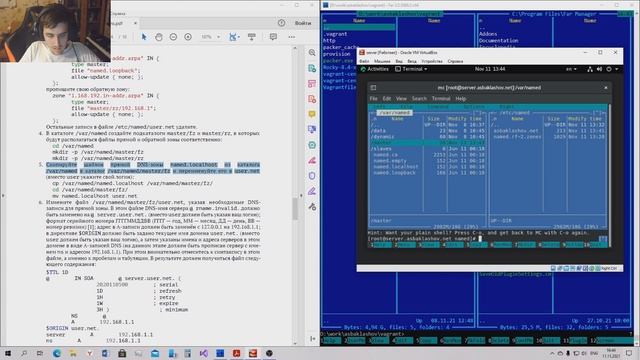Click the Combine Files sidebar tool icon
This screenshot has width=640, height=360.
[312, 130]
